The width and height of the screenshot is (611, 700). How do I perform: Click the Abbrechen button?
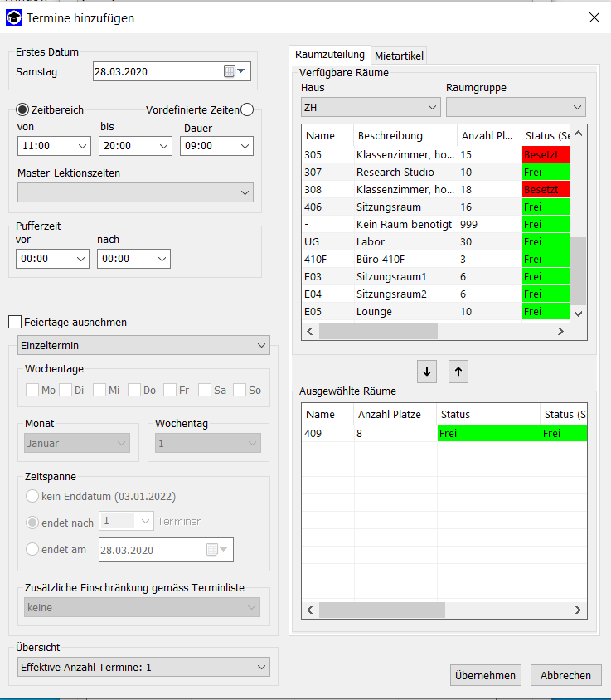[x=565, y=675]
